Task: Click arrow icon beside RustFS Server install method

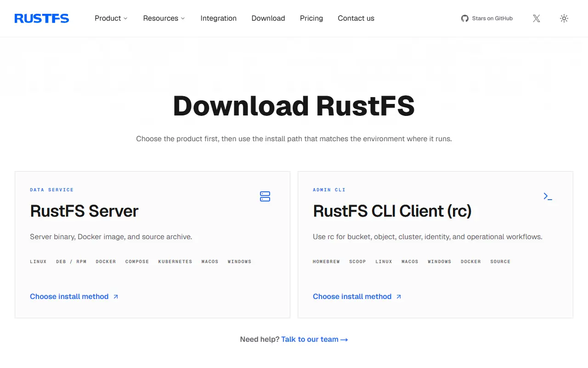Action: coord(116,297)
